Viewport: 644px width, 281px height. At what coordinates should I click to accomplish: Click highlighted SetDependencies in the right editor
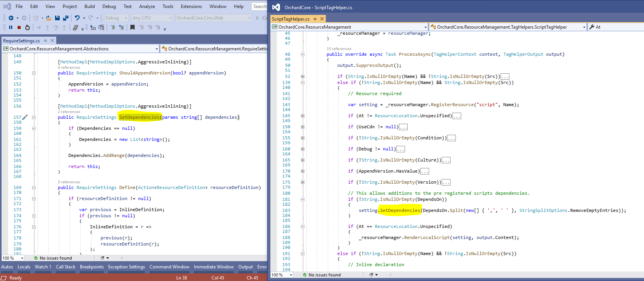coord(400,210)
